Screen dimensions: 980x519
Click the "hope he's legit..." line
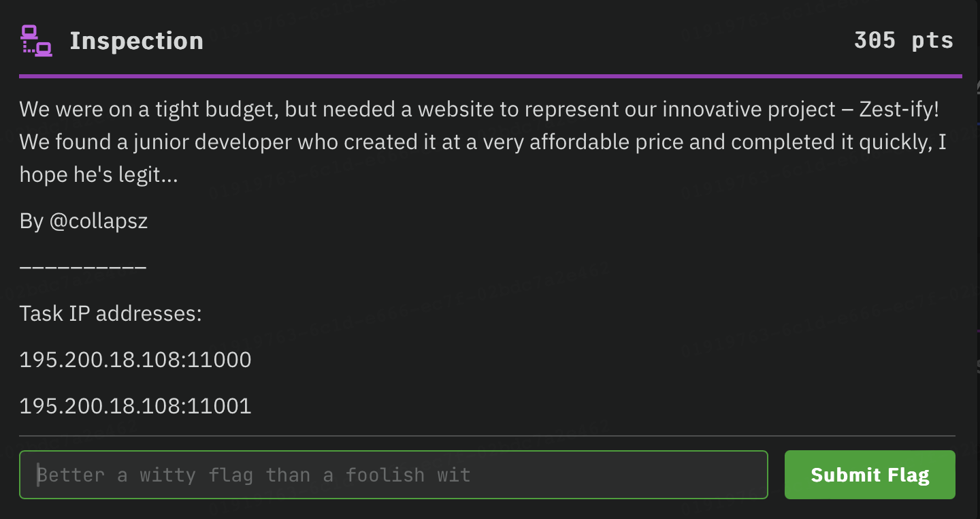(x=99, y=175)
